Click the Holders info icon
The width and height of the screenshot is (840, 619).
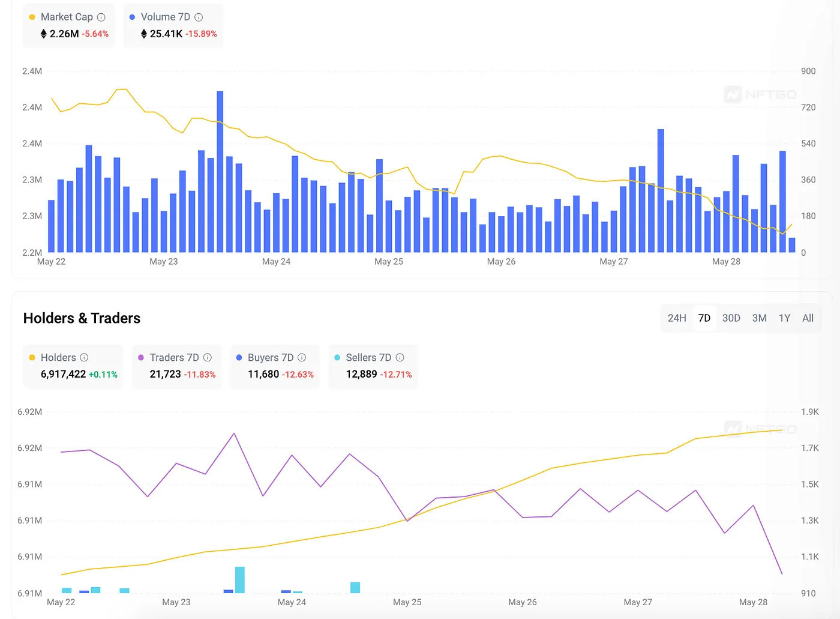point(84,357)
